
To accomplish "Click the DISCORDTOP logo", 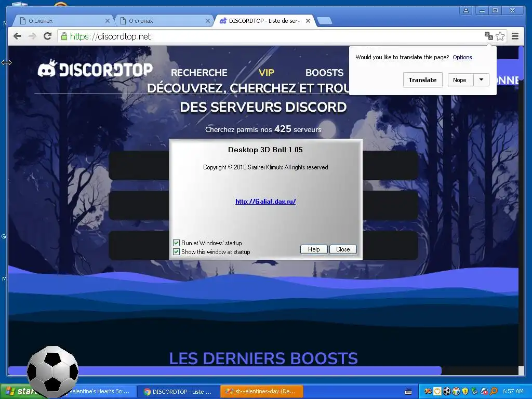I will pos(95,69).
